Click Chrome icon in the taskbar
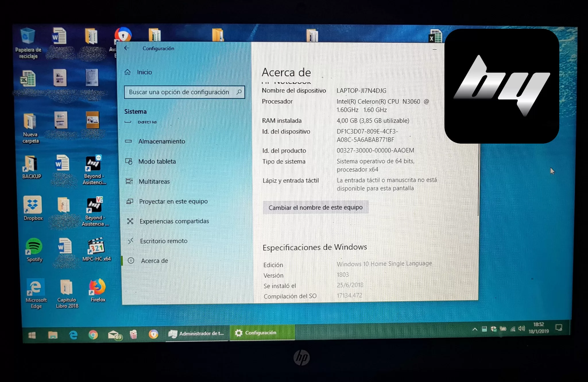 click(x=93, y=335)
